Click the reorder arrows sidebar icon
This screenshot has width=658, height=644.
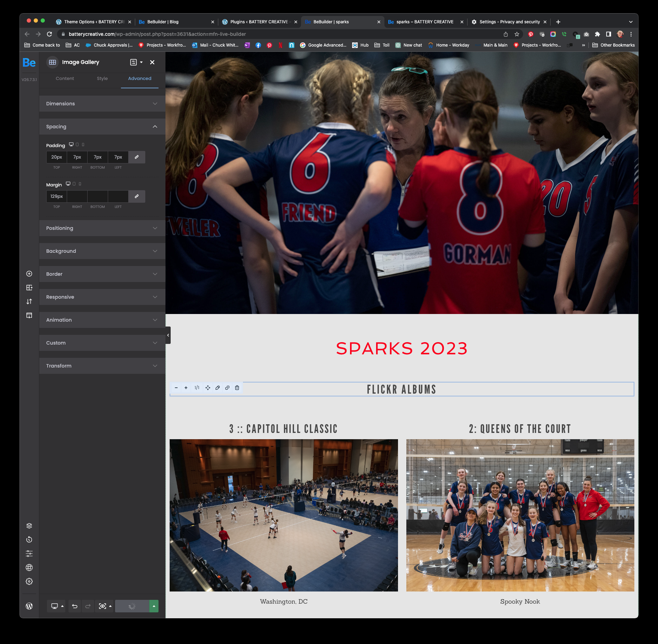click(x=29, y=301)
